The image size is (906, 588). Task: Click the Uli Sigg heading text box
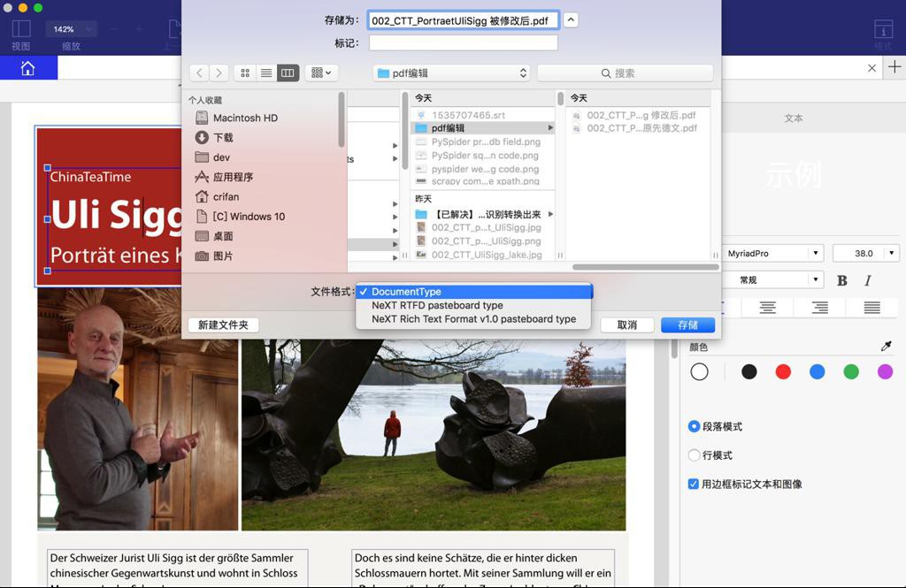[x=116, y=215]
